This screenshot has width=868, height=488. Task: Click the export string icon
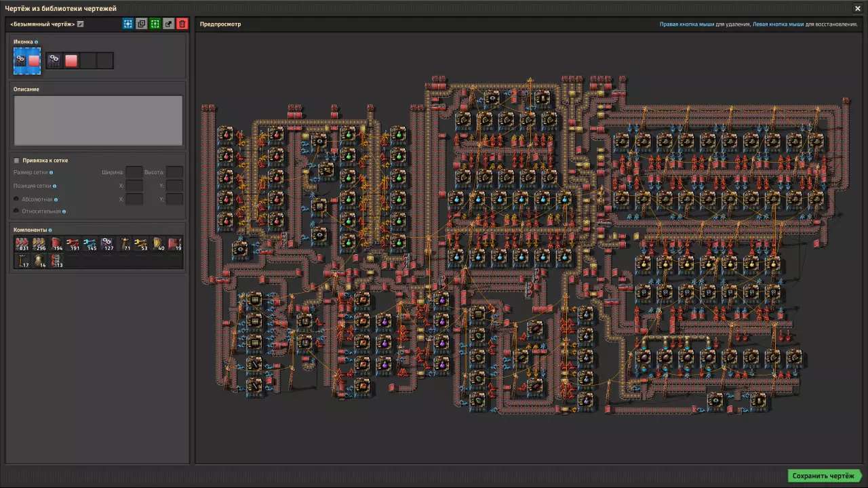[x=169, y=24]
